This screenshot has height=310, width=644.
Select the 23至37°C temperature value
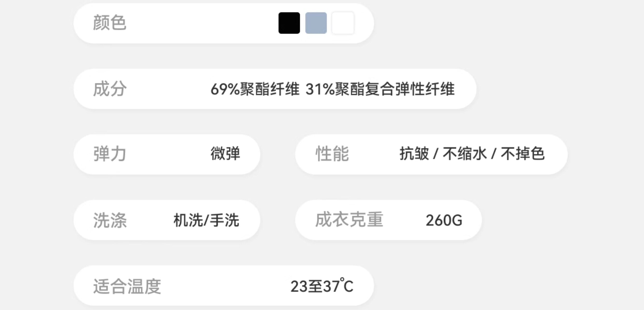[x=322, y=286]
